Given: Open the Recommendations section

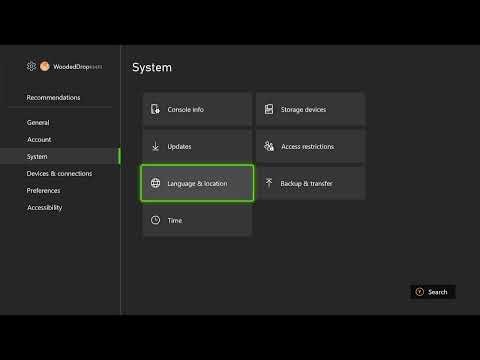Looking at the screenshot, I should [53, 97].
